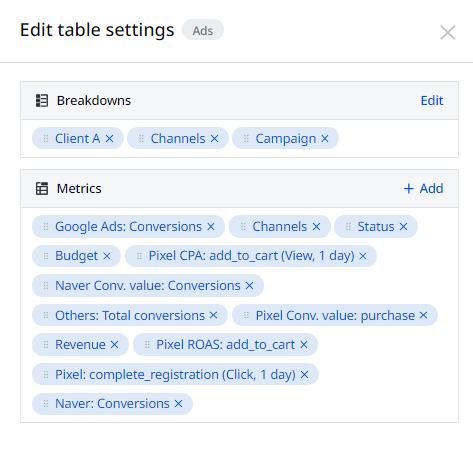This screenshot has width=473, height=456.
Task: Click drag handle on Pixel ROAS chip
Action: pos(147,345)
